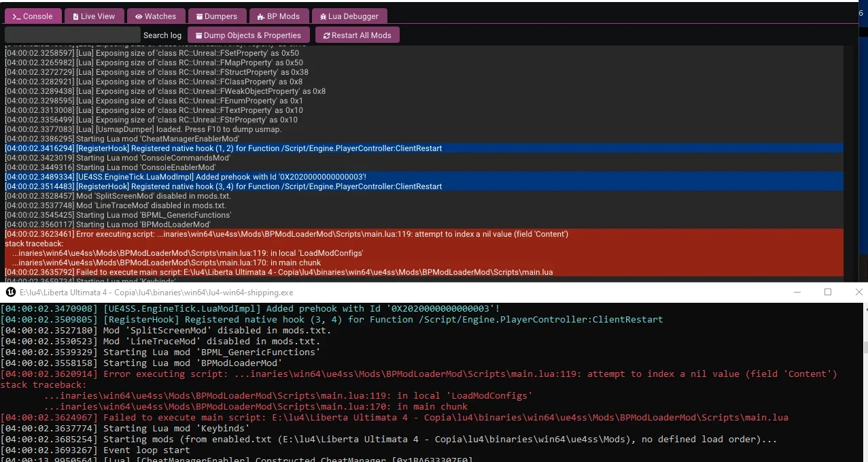The width and height of the screenshot is (868, 462).
Task: Click "Starting Lua mod 'BPML_GenericFunctions'" in console window
Action: pyautogui.click(x=160, y=352)
